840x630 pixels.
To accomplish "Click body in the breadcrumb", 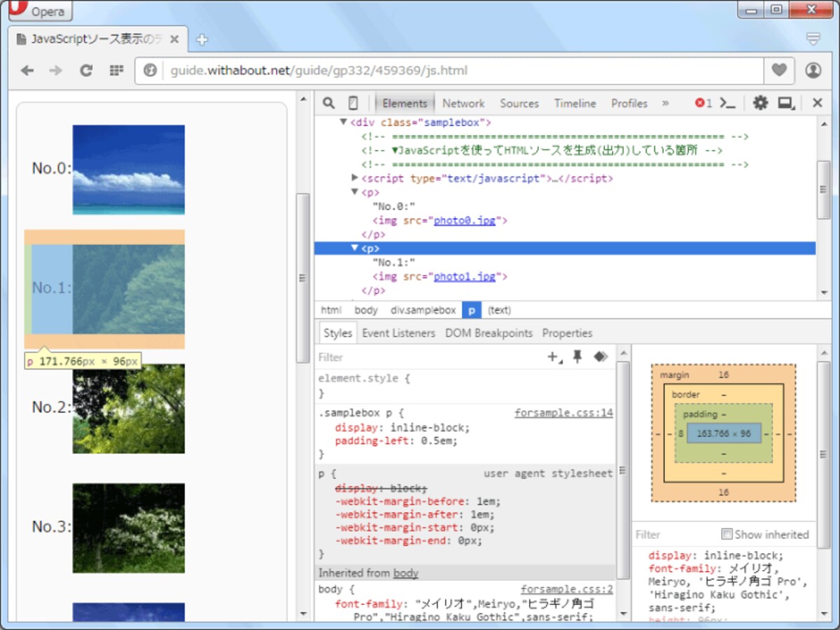I will click(x=365, y=310).
